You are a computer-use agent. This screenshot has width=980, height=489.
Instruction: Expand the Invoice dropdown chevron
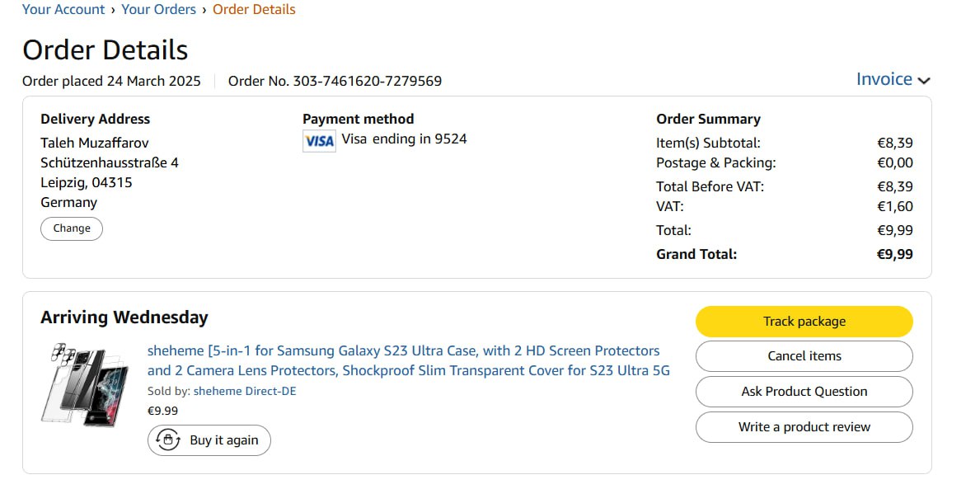924,81
